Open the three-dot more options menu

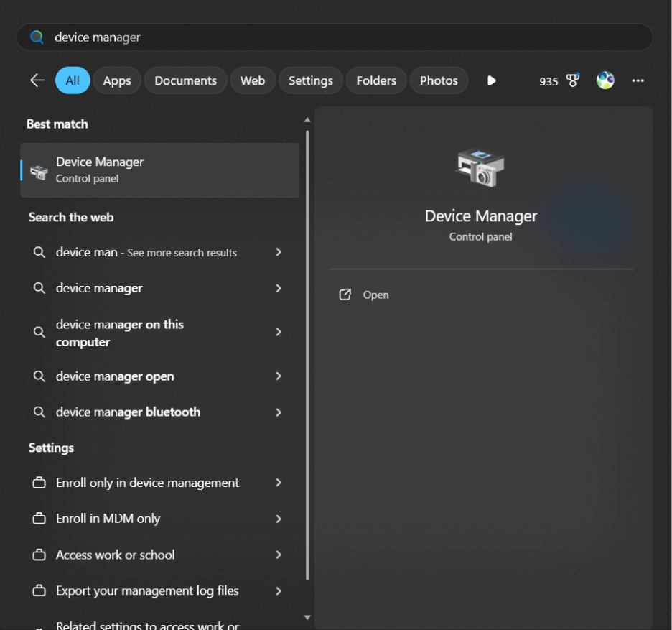click(x=638, y=80)
